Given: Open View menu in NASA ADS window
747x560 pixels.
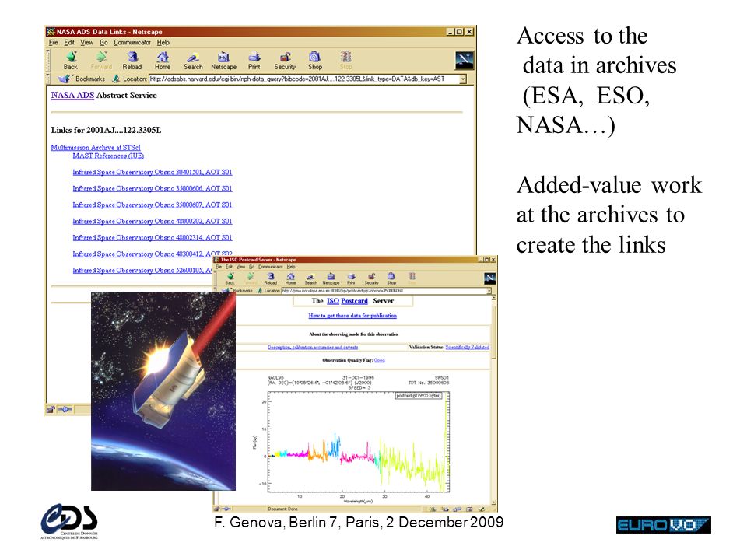Looking at the screenshot, I should point(86,42).
